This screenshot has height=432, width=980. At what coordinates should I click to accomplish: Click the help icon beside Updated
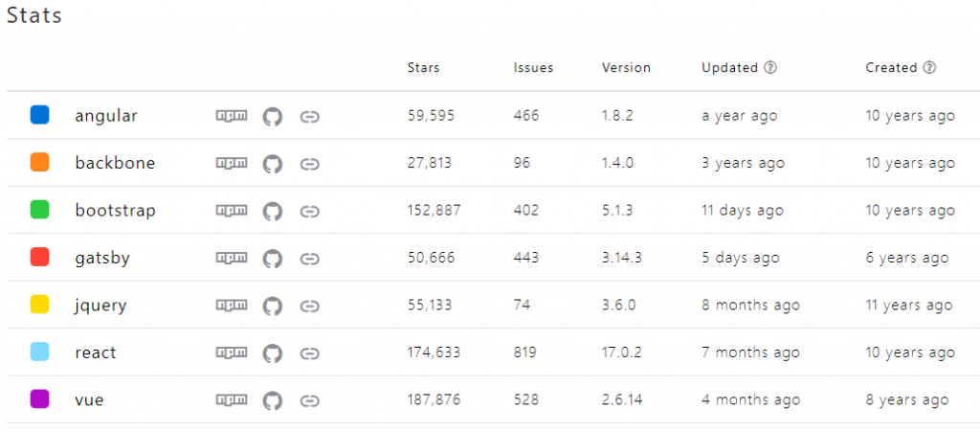click(770, 68)
